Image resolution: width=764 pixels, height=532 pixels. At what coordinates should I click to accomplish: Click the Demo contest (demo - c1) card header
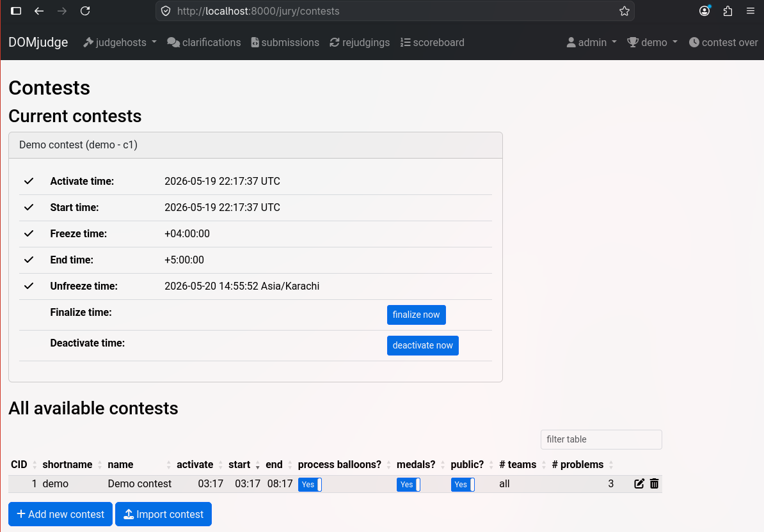click(255, 145)
